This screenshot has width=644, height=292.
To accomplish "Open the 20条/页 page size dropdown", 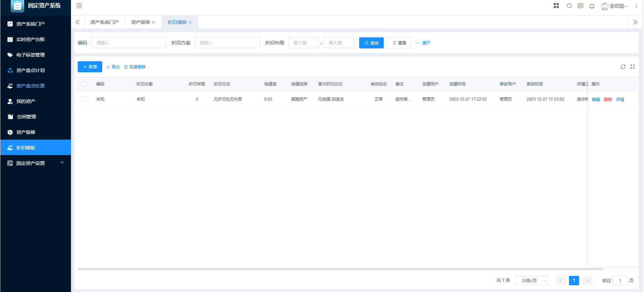I will pos(532,281).
